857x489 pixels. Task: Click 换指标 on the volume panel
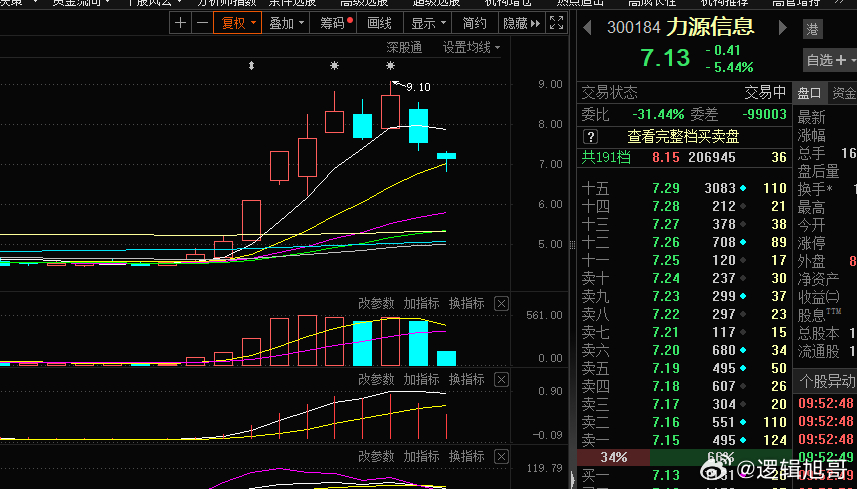coord(466,303)
